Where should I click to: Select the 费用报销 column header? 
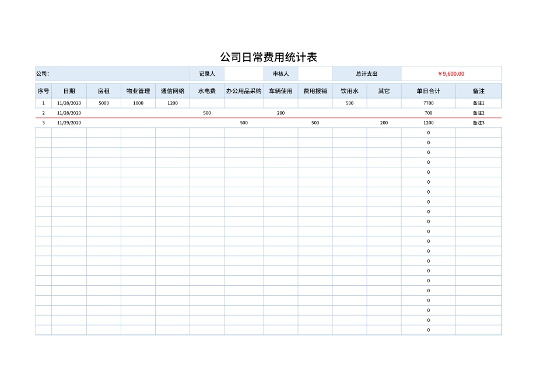(x=315, y=90)
